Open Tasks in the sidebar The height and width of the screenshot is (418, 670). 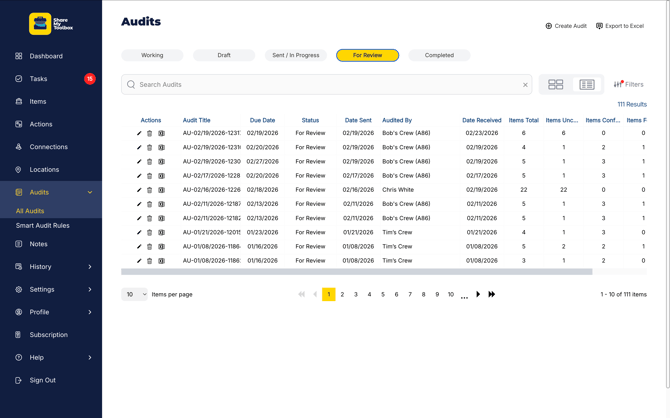pyautogui.click(x=38, y=79)
